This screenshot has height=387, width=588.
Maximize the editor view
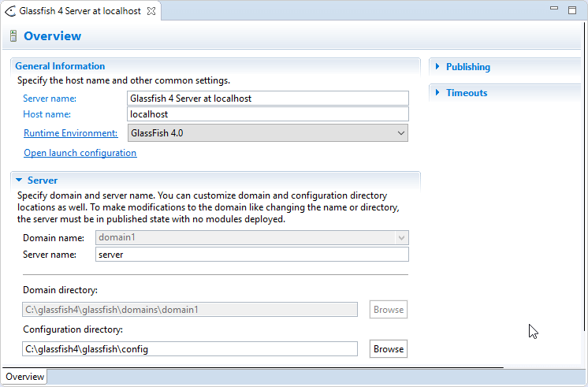point(572,10)
